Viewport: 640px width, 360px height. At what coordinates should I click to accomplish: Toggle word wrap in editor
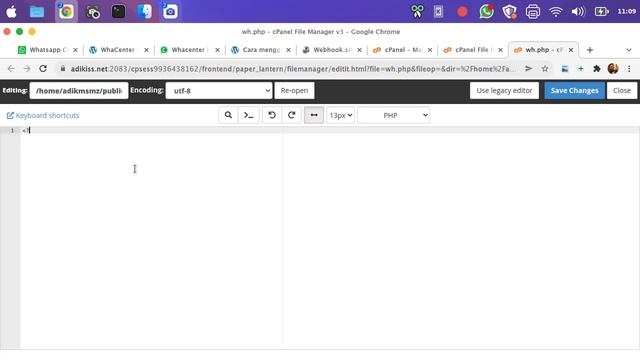(x=314, y=115)
